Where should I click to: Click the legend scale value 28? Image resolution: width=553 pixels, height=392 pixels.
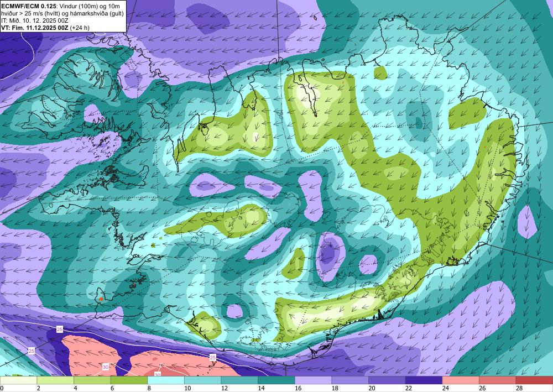[519, 388]
